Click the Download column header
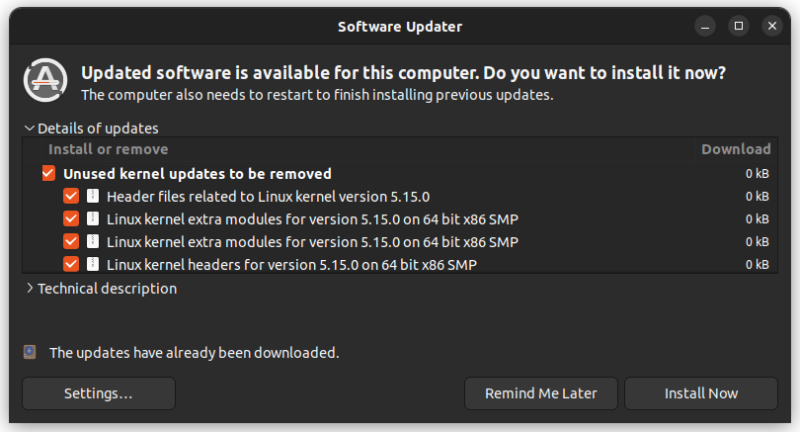The image size is (800, 432). pyautogui.click(x=736, y=149)
